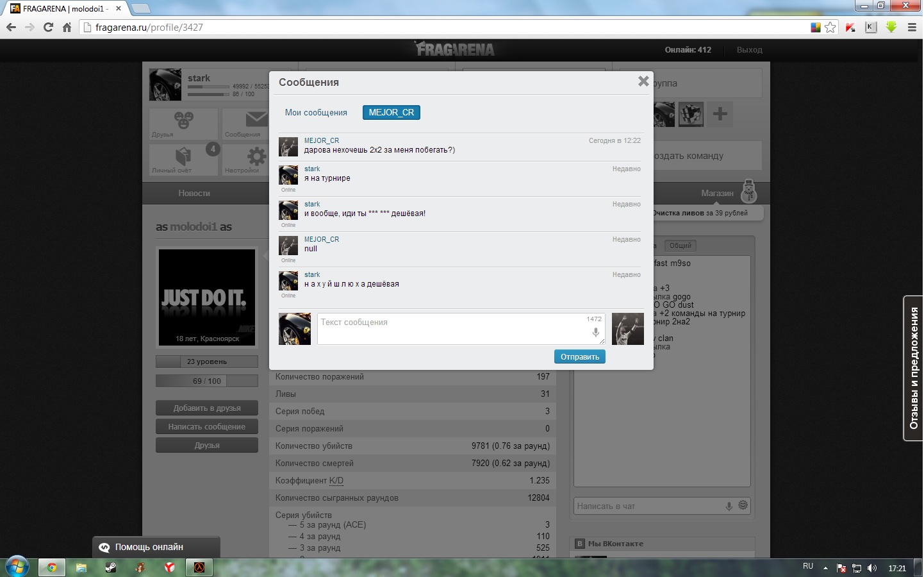Click the cube avatar in group panel

tap(691, 114)
